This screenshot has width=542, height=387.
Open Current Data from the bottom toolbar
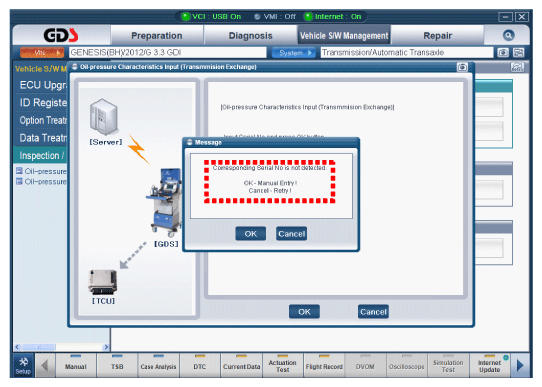click(241, 366)
